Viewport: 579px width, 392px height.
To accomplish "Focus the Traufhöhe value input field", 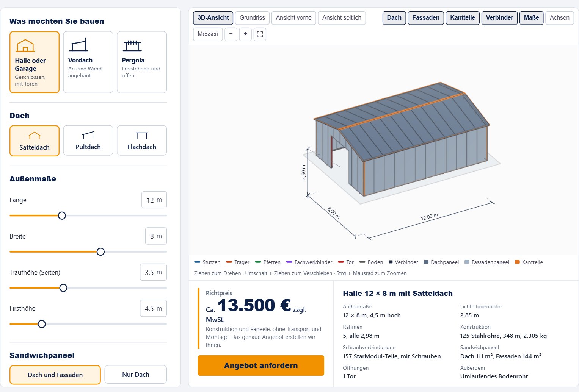I will pyautogui.click(x=154, y=272).
